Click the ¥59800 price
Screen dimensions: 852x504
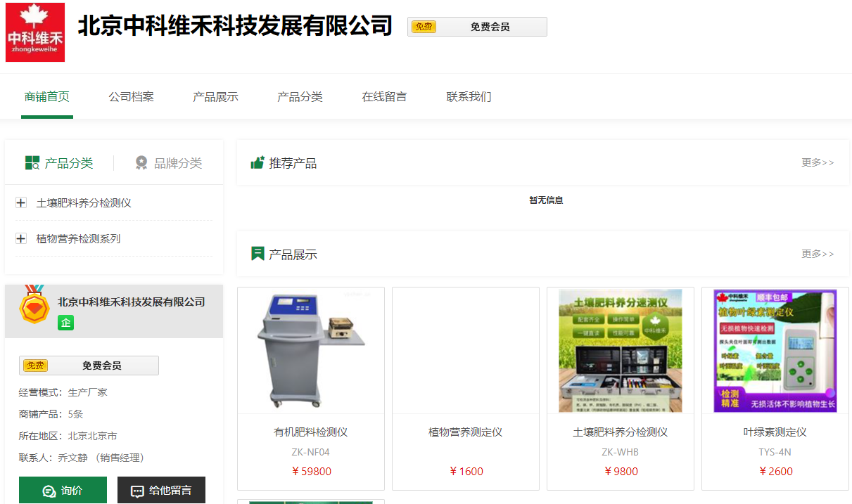[311, 472]
